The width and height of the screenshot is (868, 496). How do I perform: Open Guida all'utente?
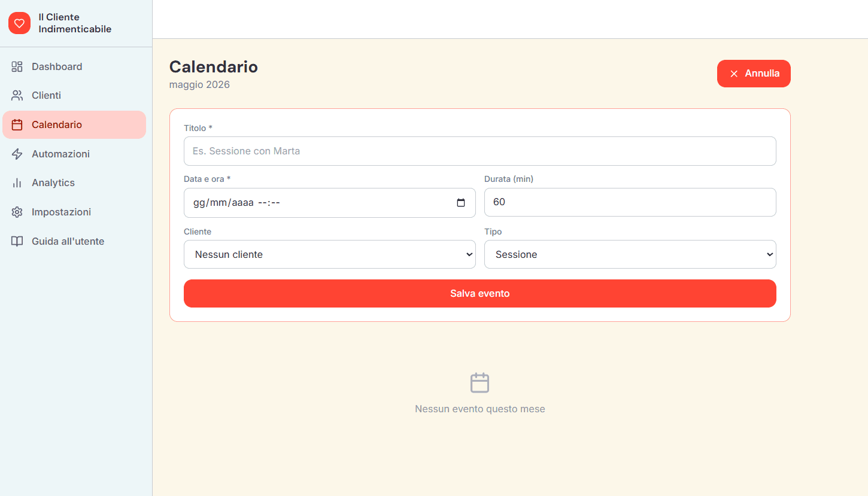coord(74,241)
